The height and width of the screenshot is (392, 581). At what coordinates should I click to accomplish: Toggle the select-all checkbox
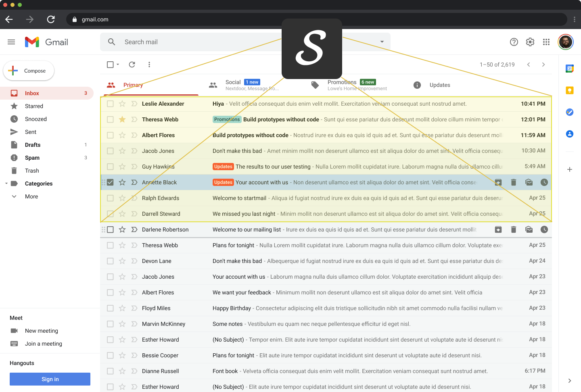(110, 65)
